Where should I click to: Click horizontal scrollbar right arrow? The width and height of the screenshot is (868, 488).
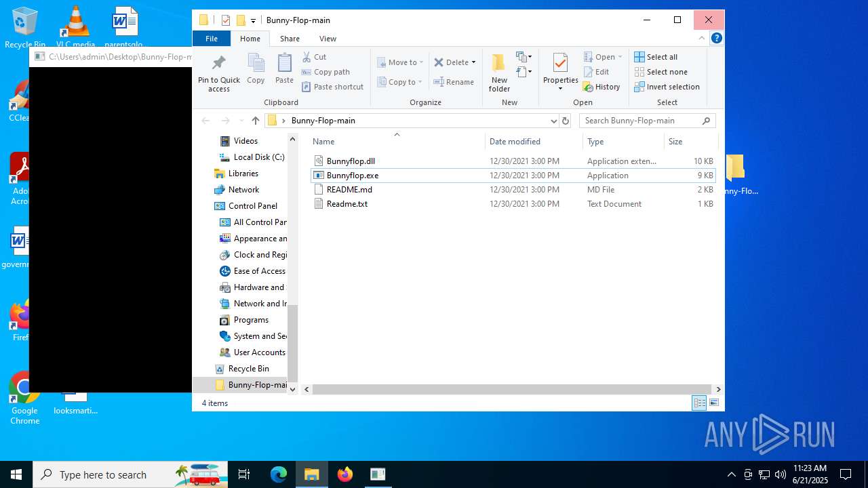[x=718, y=389]
